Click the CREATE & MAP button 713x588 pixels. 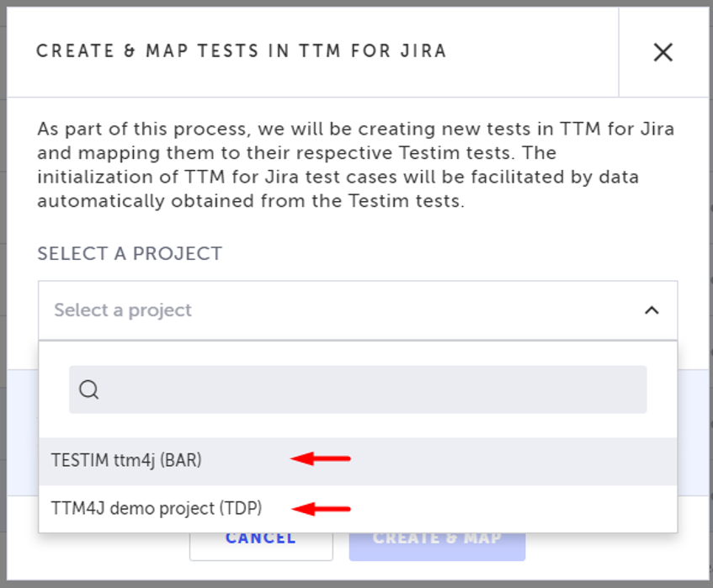pos(437,539)
